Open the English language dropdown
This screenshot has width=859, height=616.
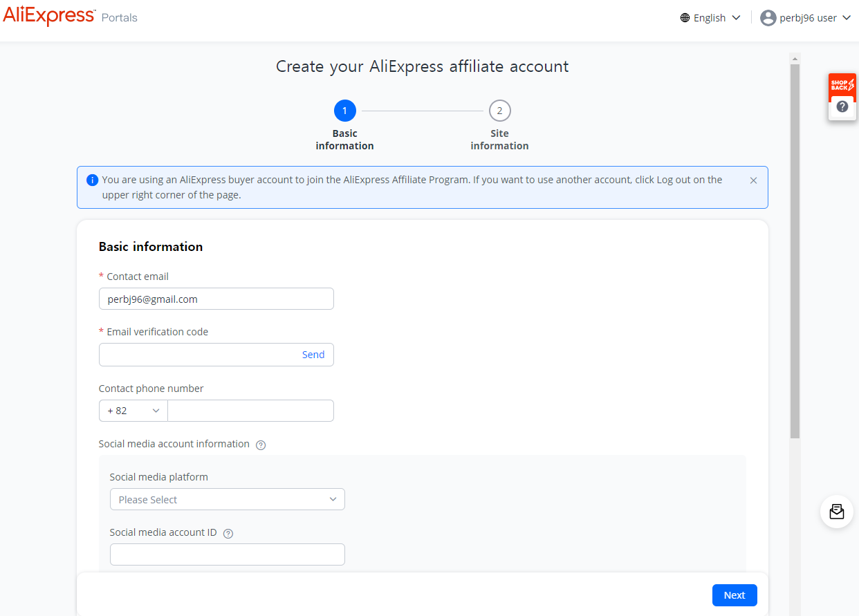click(710, 18)
